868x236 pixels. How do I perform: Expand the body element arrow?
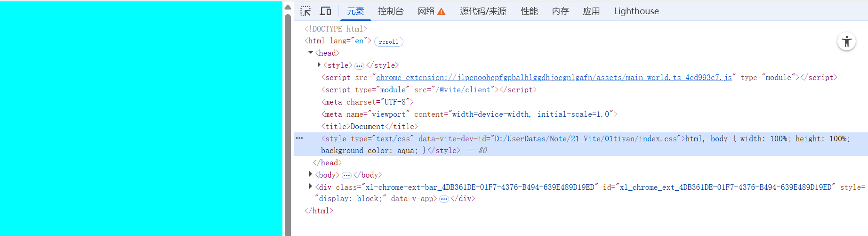click(x=311, y=174)
